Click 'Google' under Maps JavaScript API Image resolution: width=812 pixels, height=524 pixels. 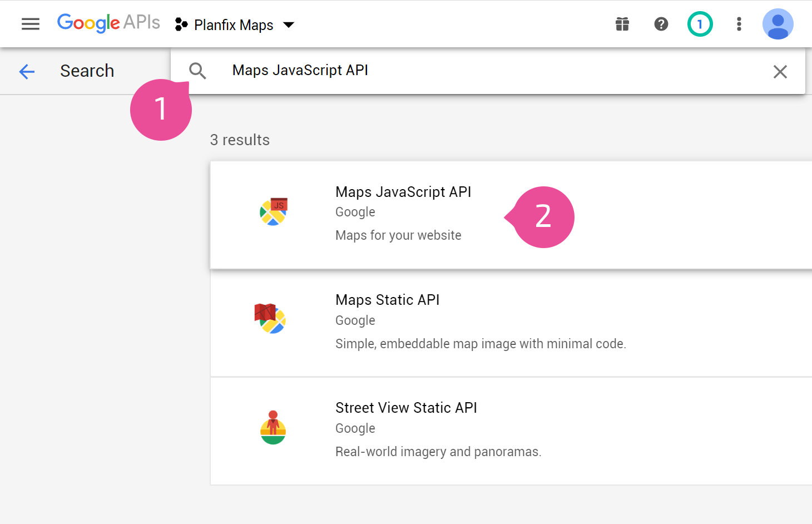355,212
